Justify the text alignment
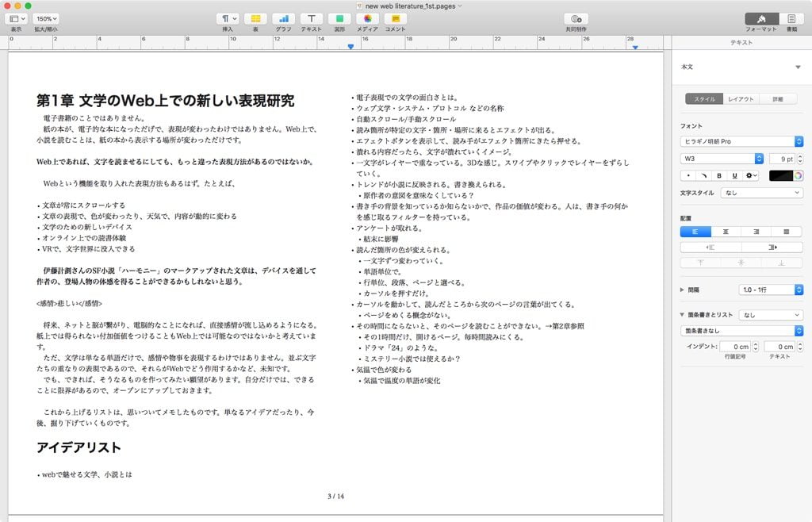812x522 pixels. tap(787, 232)
